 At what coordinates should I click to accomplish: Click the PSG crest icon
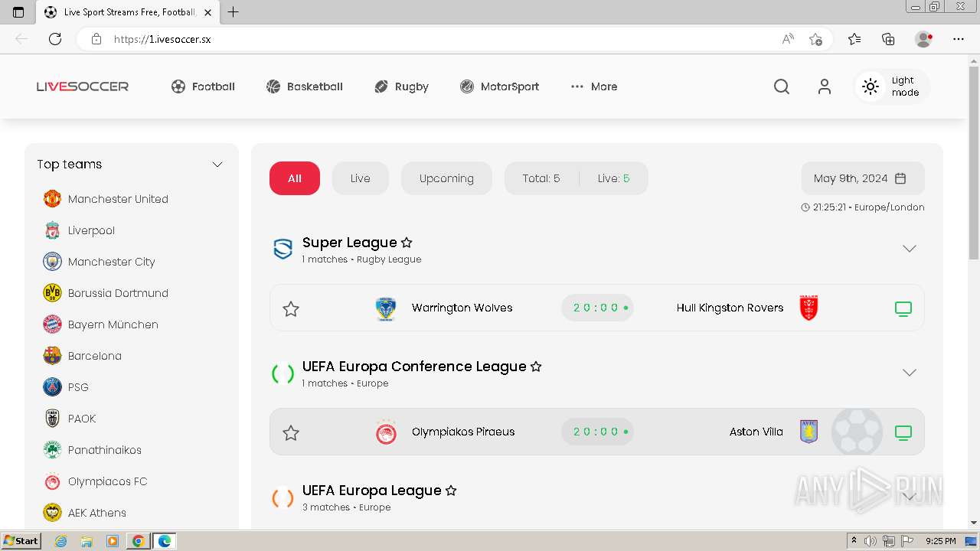pyautogui.click(x=52, y=387)
